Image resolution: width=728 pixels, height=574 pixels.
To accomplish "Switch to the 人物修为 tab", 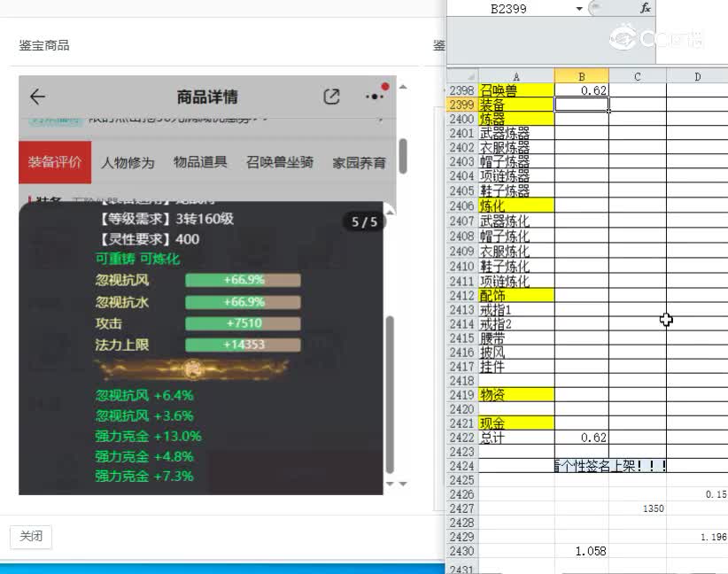I will click(128, 162).
